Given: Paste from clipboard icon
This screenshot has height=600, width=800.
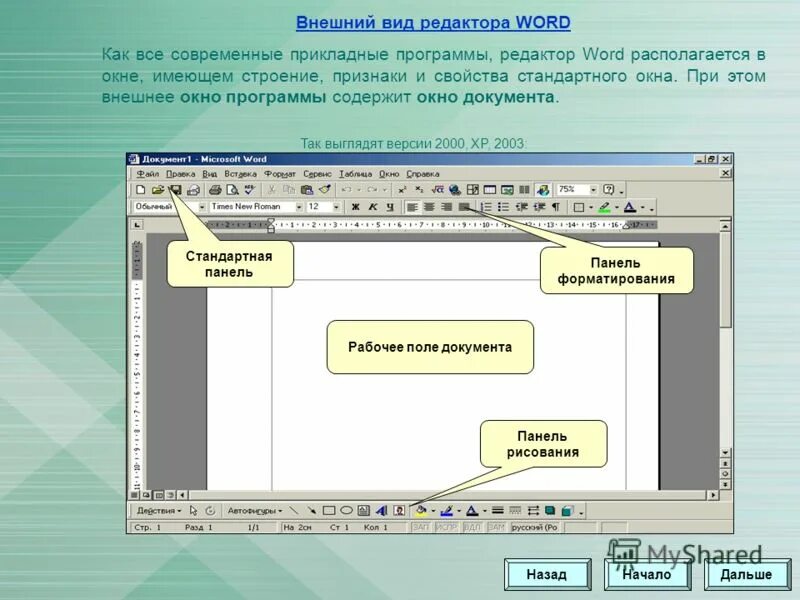Looking at the screenshot, I should point(307,190).
